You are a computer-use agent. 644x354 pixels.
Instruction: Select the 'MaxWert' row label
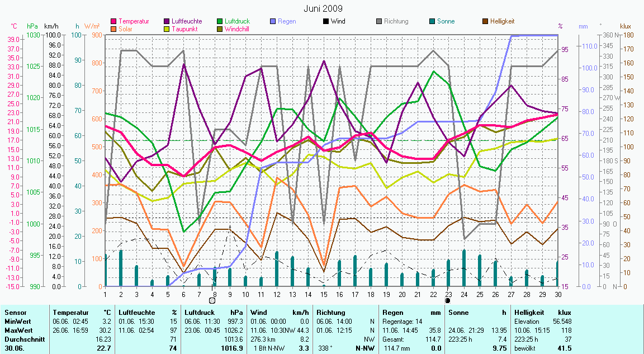[x=17, y=331]
